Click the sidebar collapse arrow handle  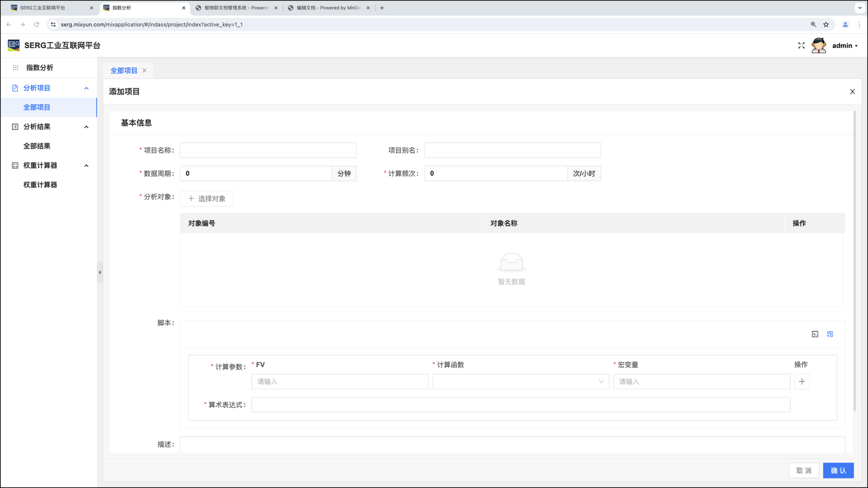coord(100,272)
